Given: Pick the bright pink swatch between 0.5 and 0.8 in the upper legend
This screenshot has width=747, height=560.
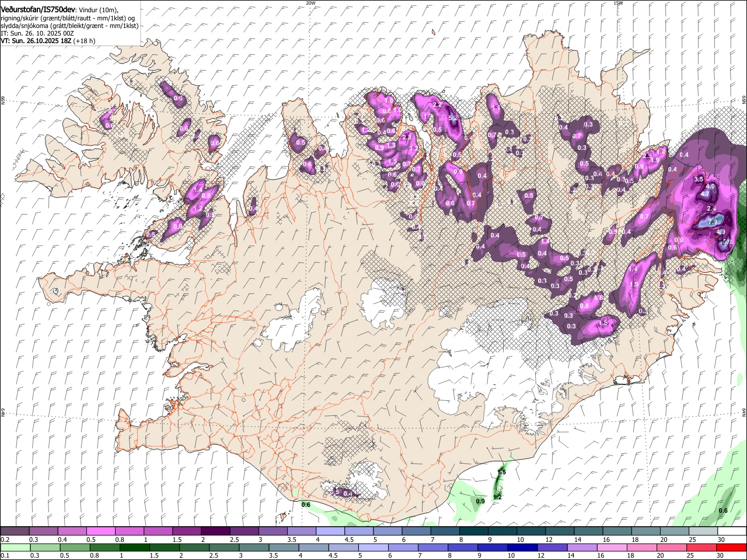Looking at the screenshot, I should point(100,531).
